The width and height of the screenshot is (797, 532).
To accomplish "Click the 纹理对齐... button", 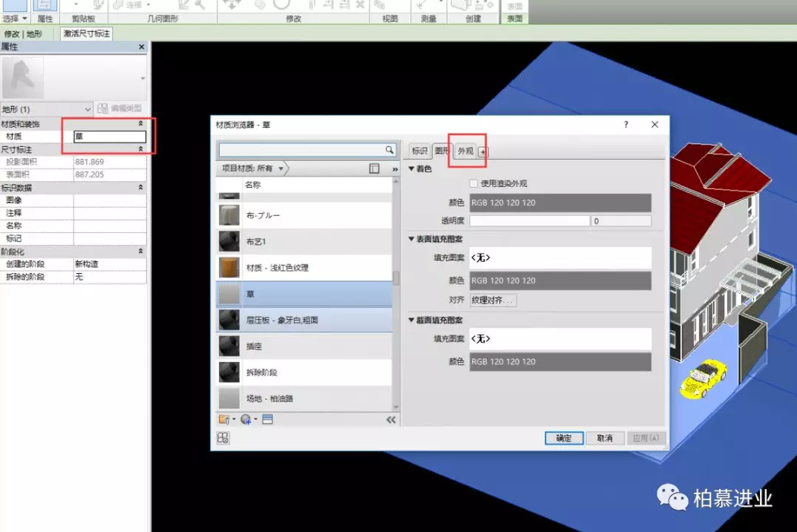I will click(493, 301).
